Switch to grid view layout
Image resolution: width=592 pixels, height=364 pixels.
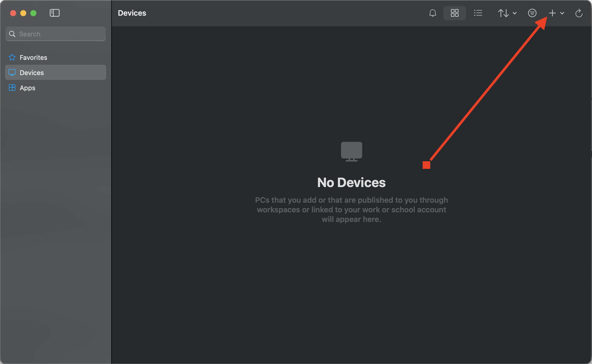(x=454, y=13)
